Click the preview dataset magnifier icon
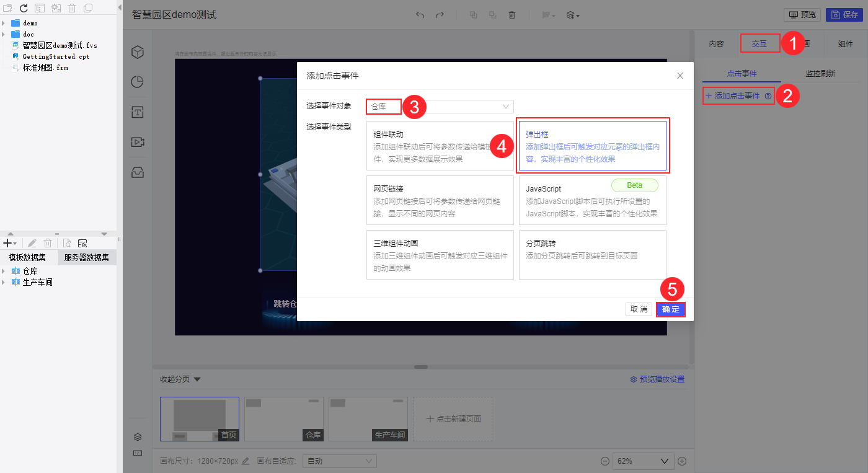This screenshot has width=868, height=473. pyautogui.click(x=66, y=243)
